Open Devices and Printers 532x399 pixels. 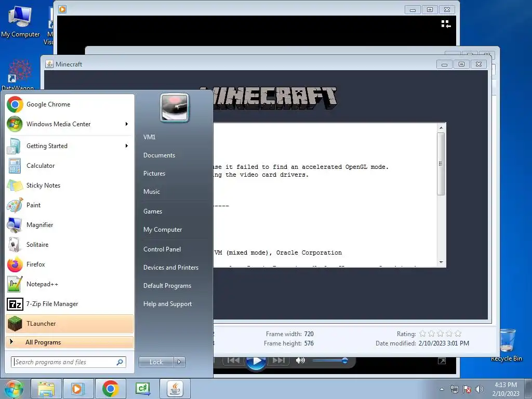point(171,268)
